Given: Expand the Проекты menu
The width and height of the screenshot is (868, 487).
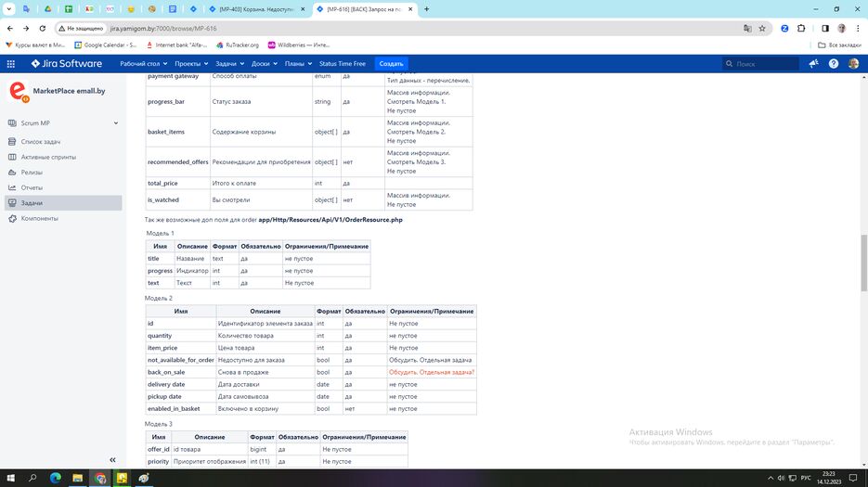Looking at the screenshot, I should (x=191, y=64).
